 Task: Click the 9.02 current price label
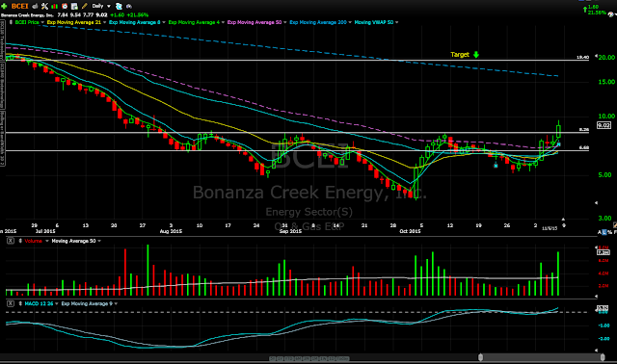pyautogui.click(x=604, y=125)
